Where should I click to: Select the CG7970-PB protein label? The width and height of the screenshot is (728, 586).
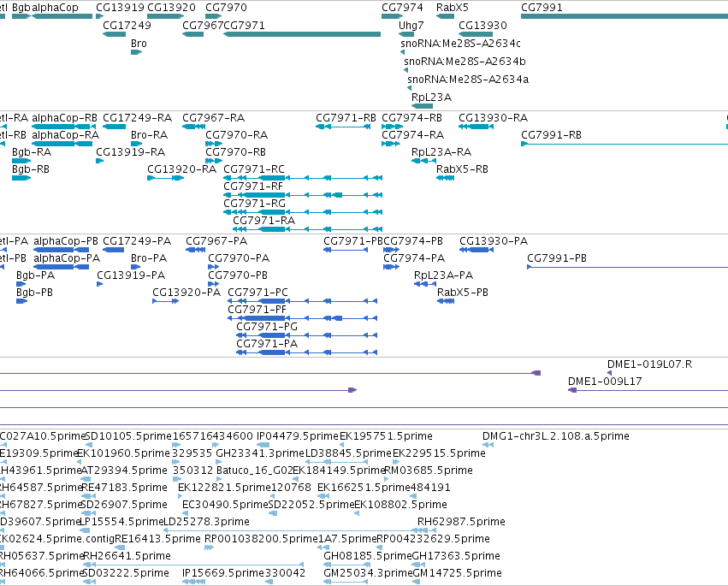pyautogui.click(x=238, y=275)
